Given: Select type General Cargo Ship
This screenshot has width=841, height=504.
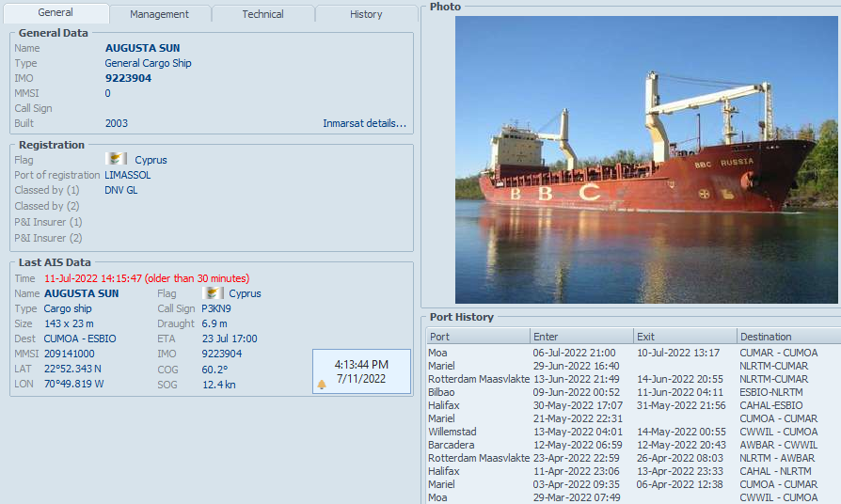Looking at the screenshot, I should 148,63.
